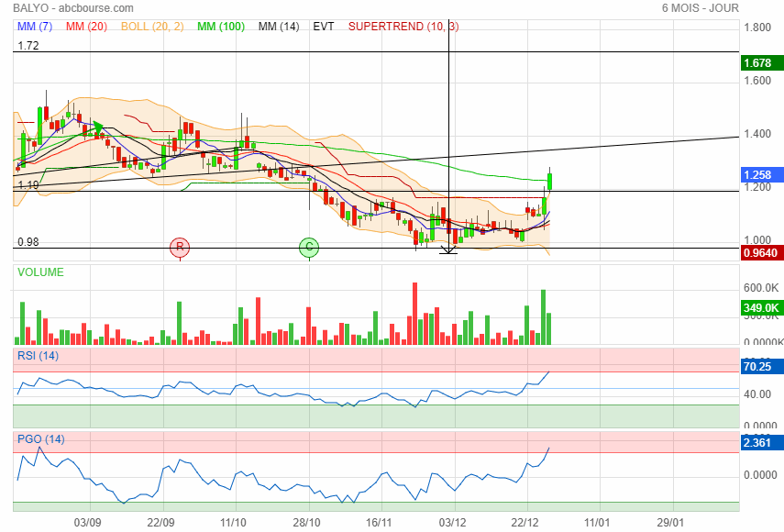Click the 2.361 PGO value tag
The height and width of the screenshot is (532, 784).
tap(762, 442)
